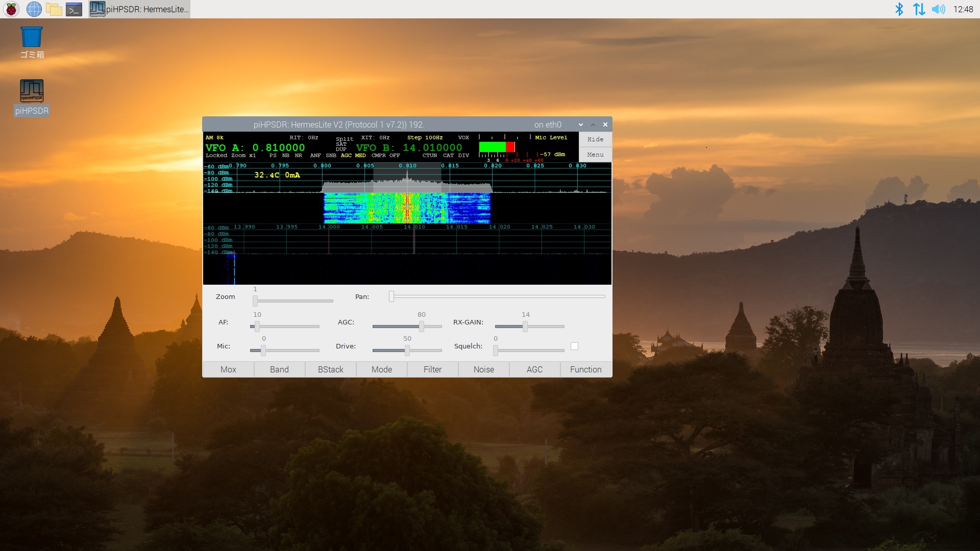Open the AGC settings menu
The width and height of the screenshot is (980, 551).
(534, 369)
